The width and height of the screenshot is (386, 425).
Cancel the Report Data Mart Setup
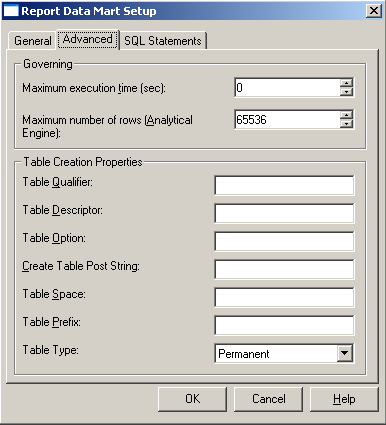[269, 399]
